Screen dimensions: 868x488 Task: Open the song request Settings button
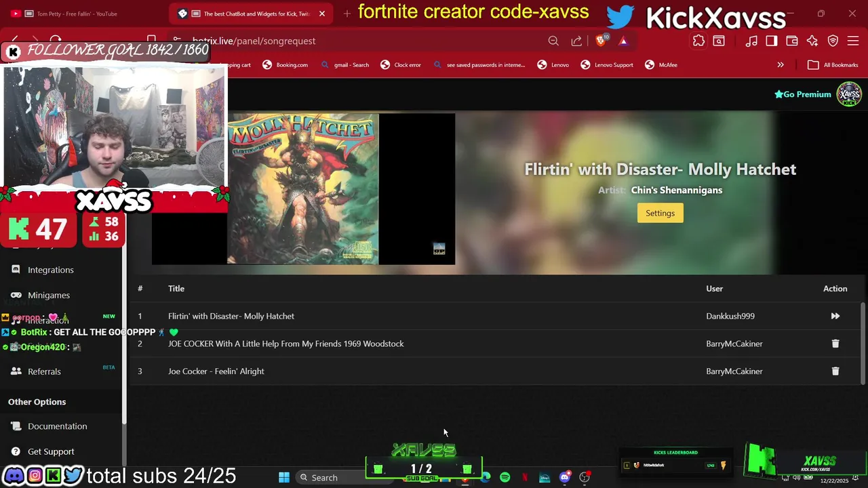(660, 213)
